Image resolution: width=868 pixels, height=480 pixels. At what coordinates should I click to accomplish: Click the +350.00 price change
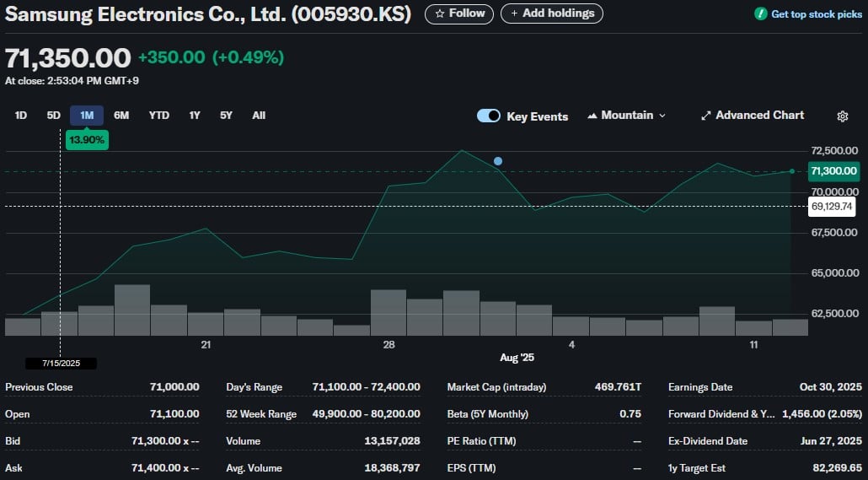pos(172,57)
